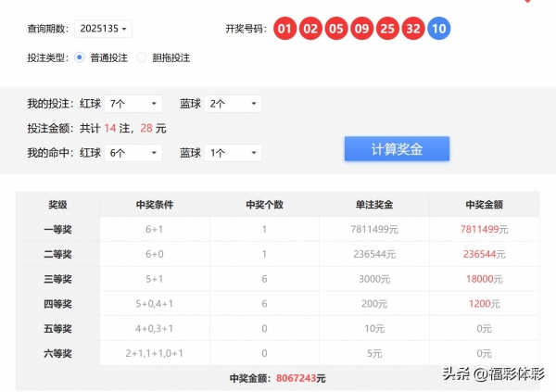Click red ball number 01
556x392 pixels.
[x=284, y=29]
